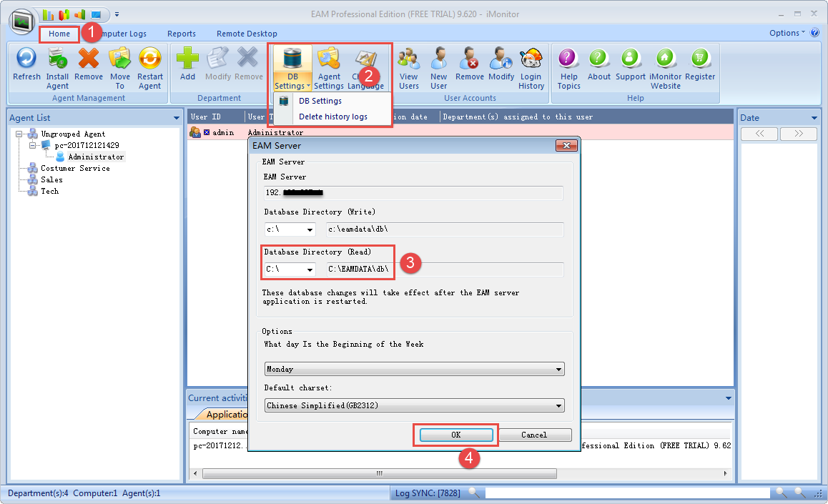Add a new department
The height and width of the screenshot is (504, 828).
(187, 68)
